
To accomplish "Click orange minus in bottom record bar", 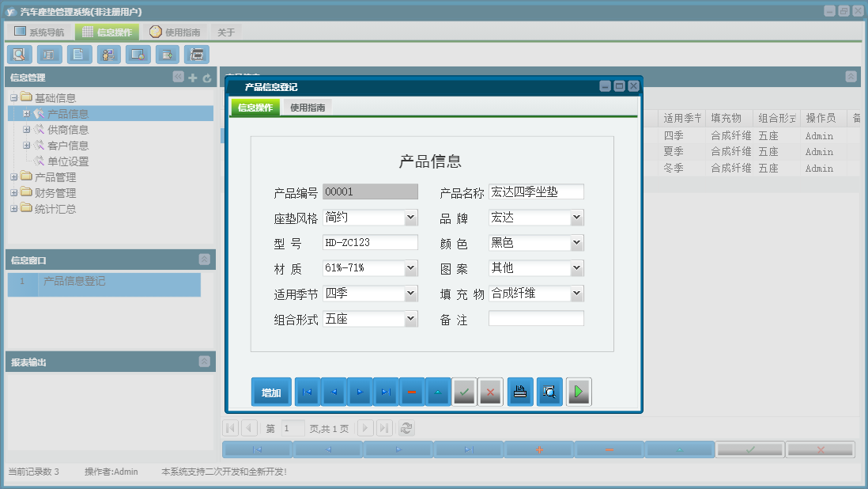I will [609, 449].
